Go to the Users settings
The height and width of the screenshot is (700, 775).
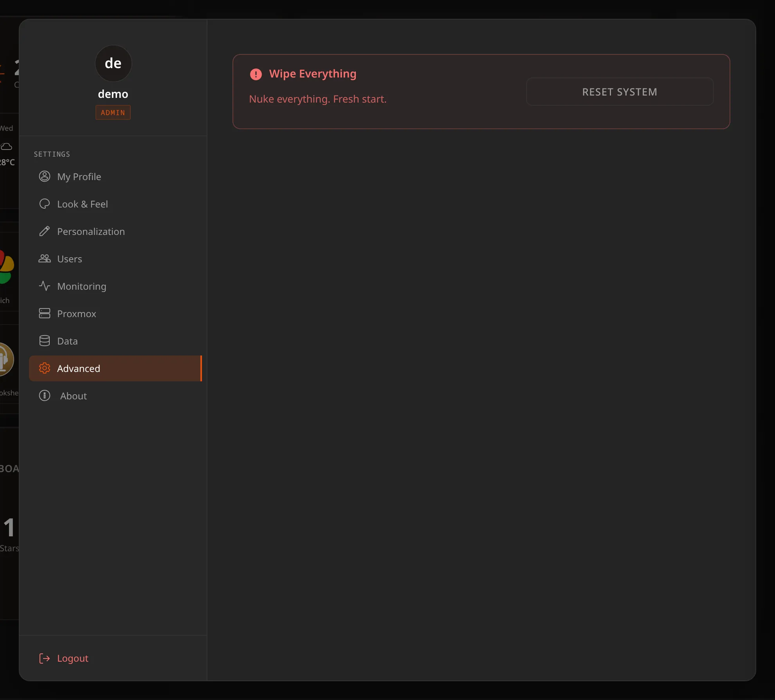coord(115,259)
